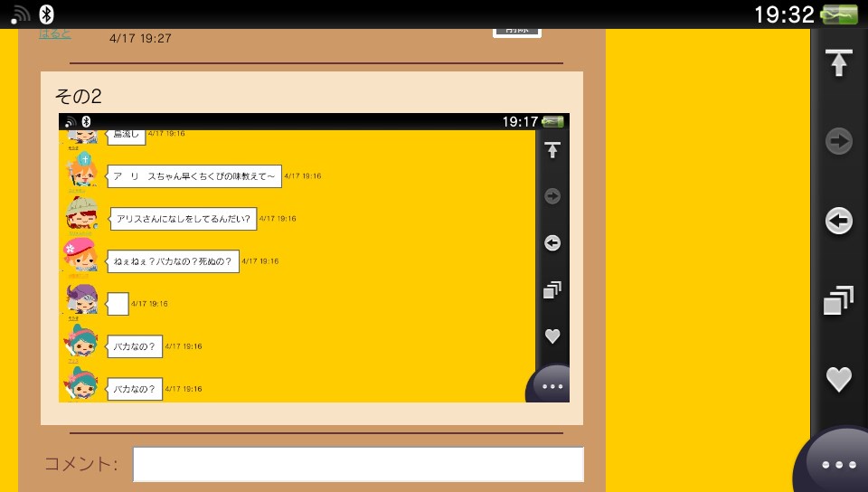The width and height of the screenshot is (868, 492).
Task: Click the コメント: label
Action: [x=80, y=464]
